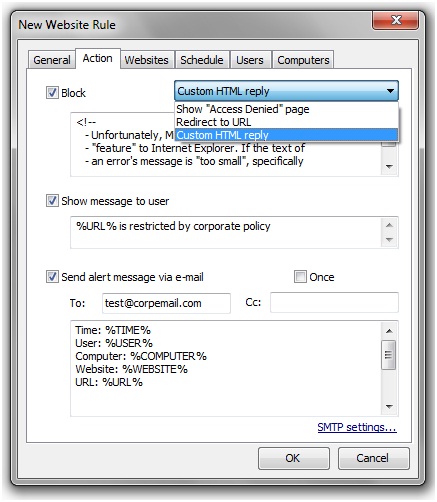Click the To e-mail address field

(166, 303)
